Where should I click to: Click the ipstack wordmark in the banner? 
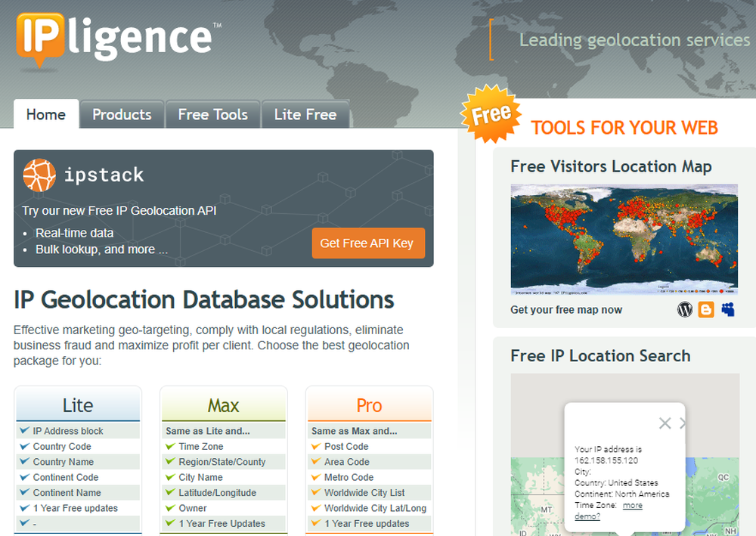[x=104, y=175]
